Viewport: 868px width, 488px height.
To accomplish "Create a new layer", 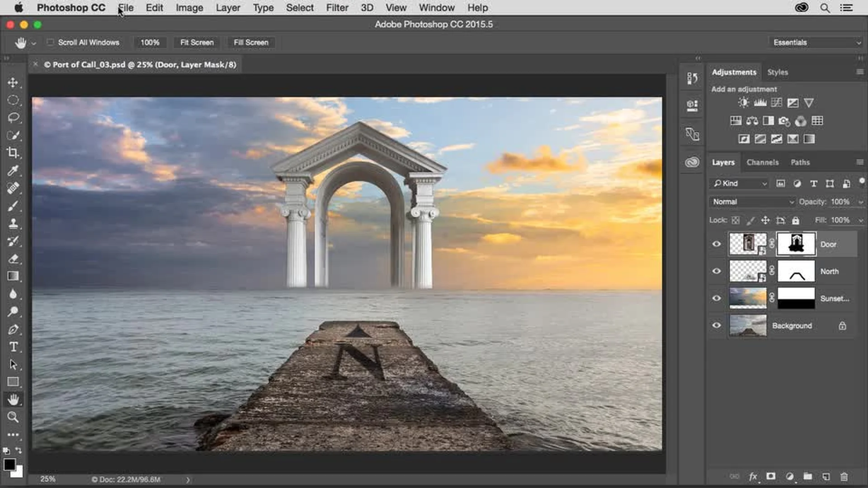I will [826, 476].
